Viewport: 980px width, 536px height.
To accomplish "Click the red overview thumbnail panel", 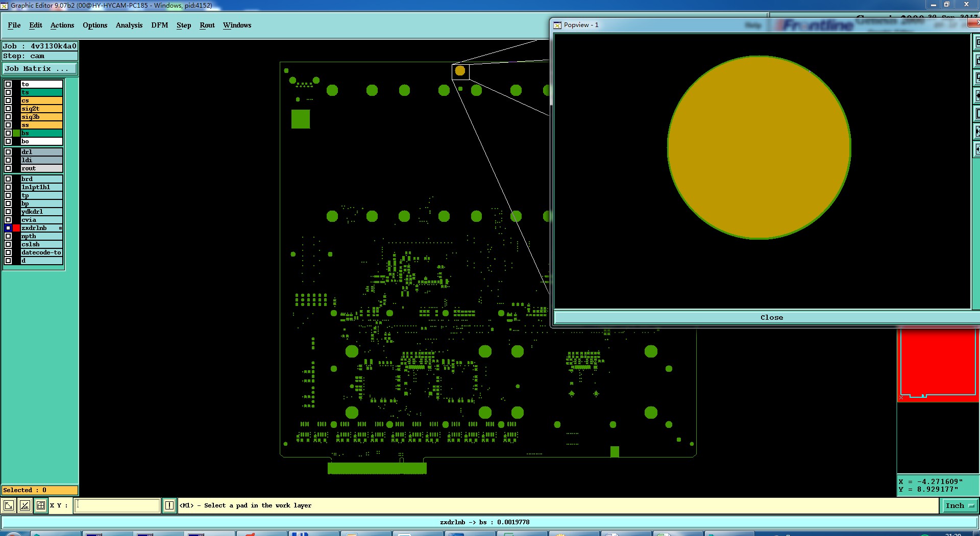I will 938,364.
